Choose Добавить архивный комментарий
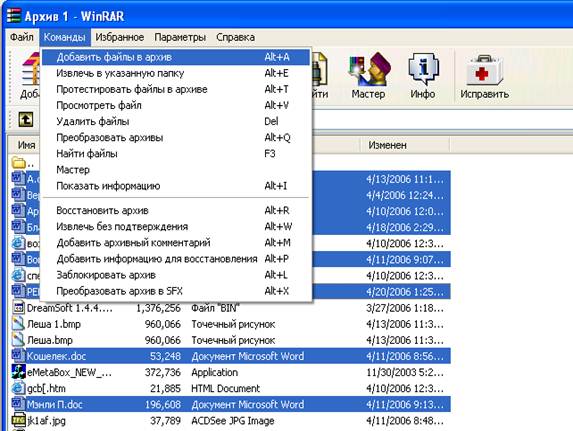 point(176,243)
